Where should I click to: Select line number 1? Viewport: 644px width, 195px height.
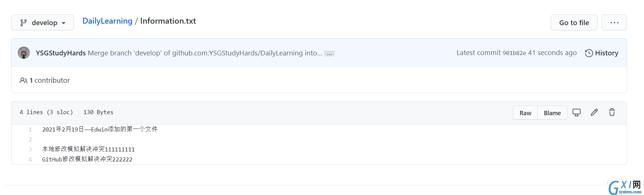(30, 130)
